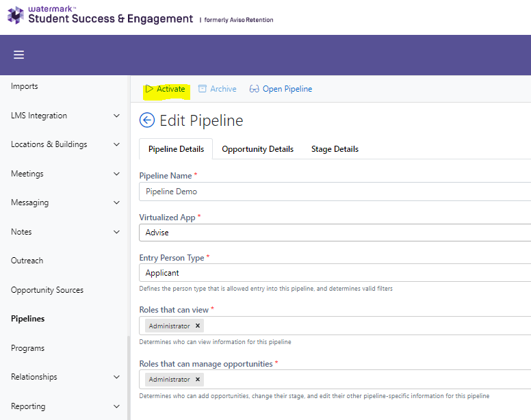Click the sidebar vertical scrollbar
Image resolution: width=531 pixels, height=420 pixels.
(129, 378)
